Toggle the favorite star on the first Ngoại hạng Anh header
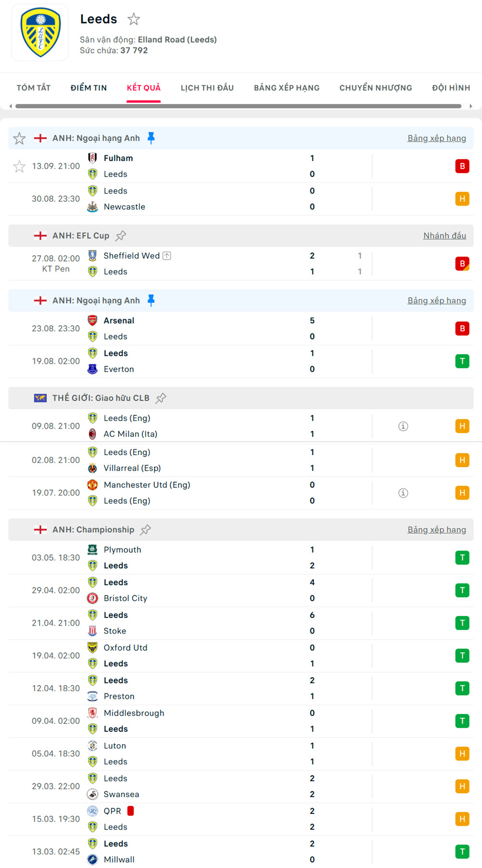This screenshot has width=482, height=868. click(19, 139)
